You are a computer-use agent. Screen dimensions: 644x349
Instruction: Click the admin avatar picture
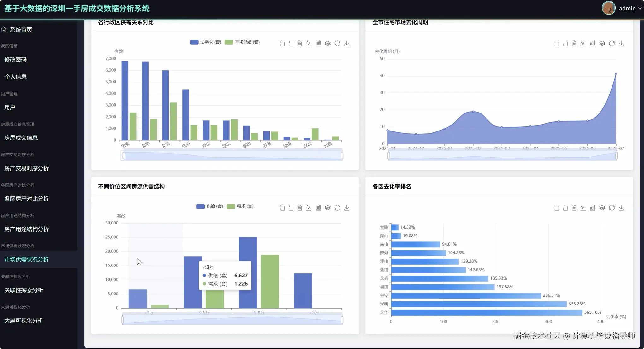608,8
